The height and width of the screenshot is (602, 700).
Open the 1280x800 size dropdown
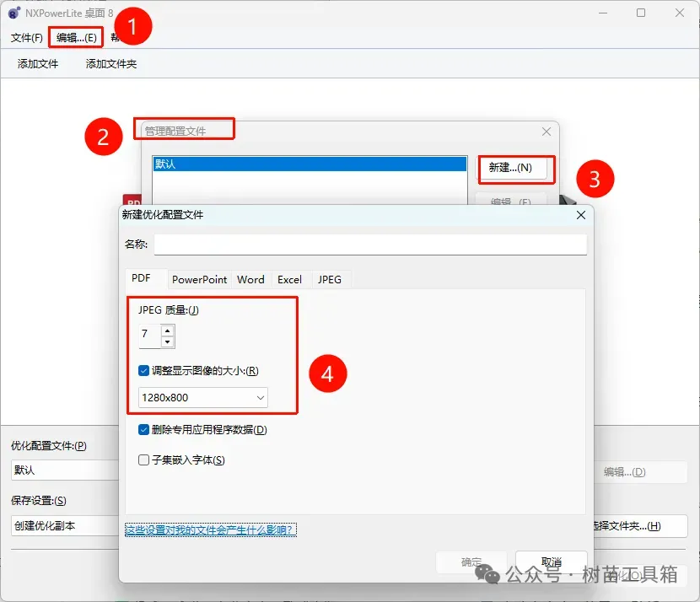(x=203, y=398)
